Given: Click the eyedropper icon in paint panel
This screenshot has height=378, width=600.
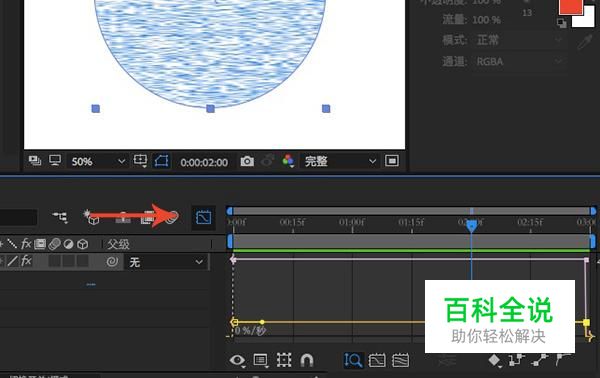Looking at the screenshot, I should pyautogui.click(x=585, y=42).
